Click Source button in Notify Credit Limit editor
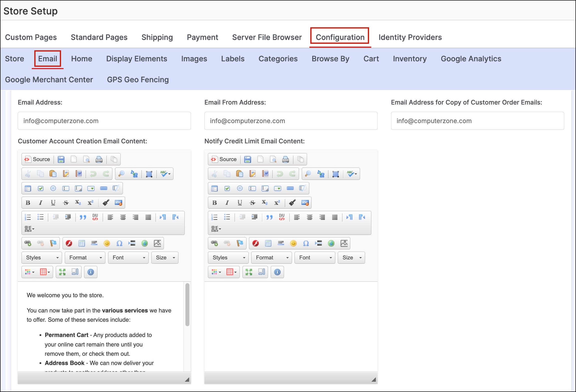Viewport: 576px width, 392px height. pos(224,159)
